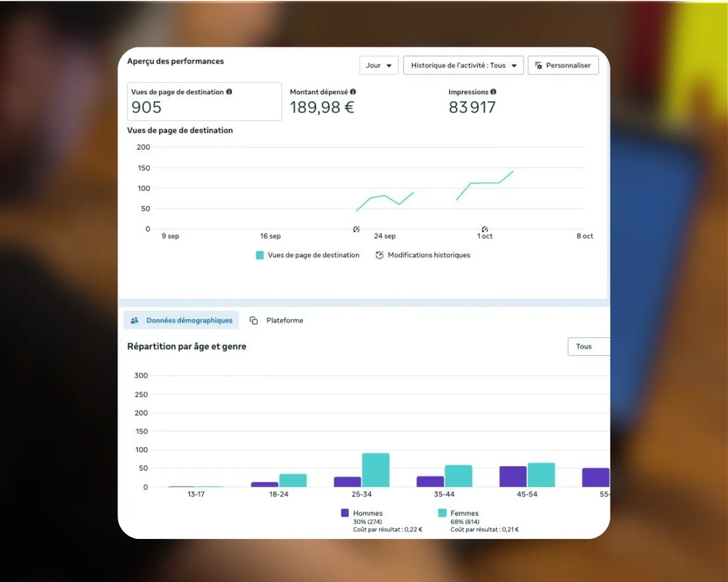This screenshot has width=728, height=582.
Task: Click the Hommes legend label
Action: (x=367, y=513)
